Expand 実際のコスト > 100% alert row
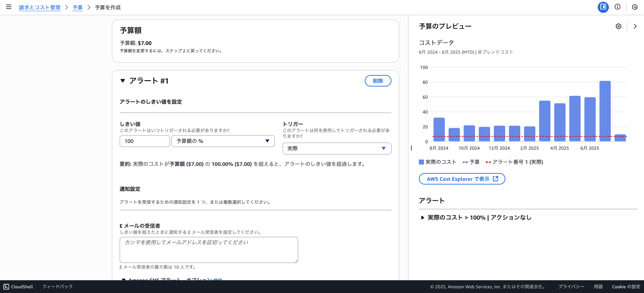The width and height of the screenshot is (644, 293). [x=476, y=218]
